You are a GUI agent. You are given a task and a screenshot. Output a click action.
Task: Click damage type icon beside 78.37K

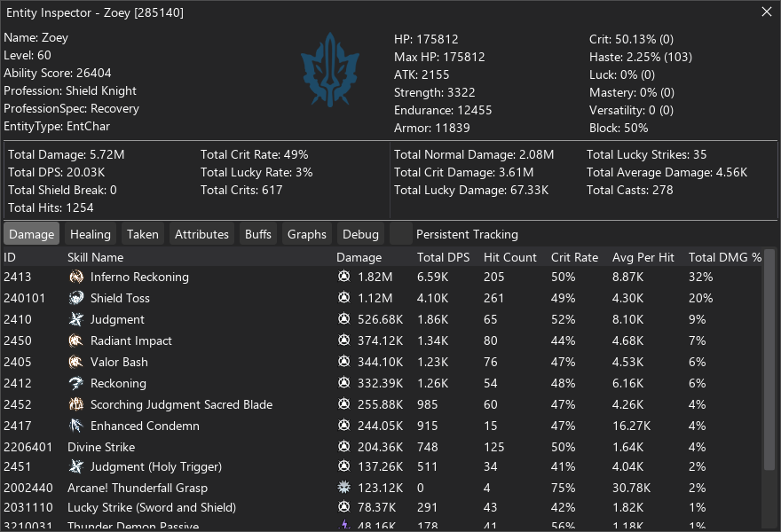pyautogui.click(x=343, y=507)
